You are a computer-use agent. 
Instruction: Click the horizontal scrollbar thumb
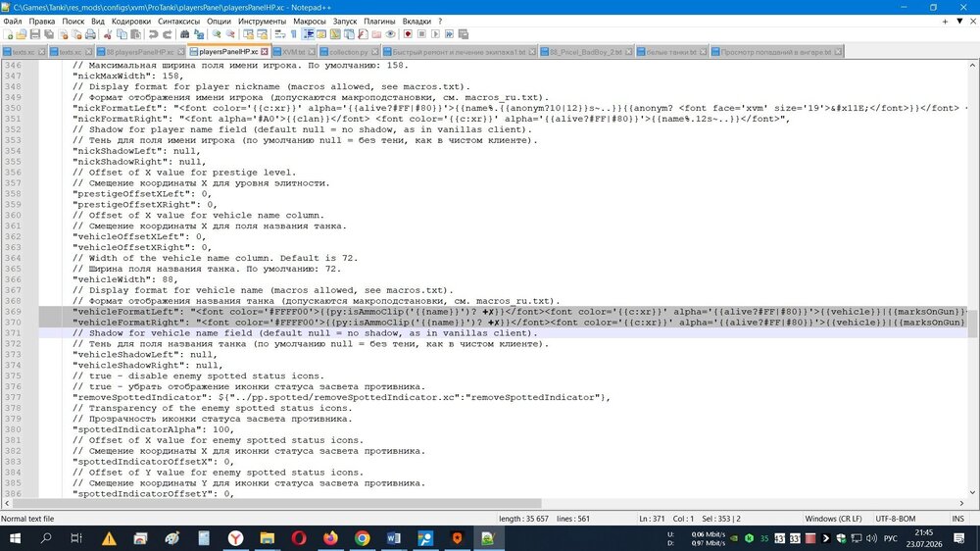point(277,503)
